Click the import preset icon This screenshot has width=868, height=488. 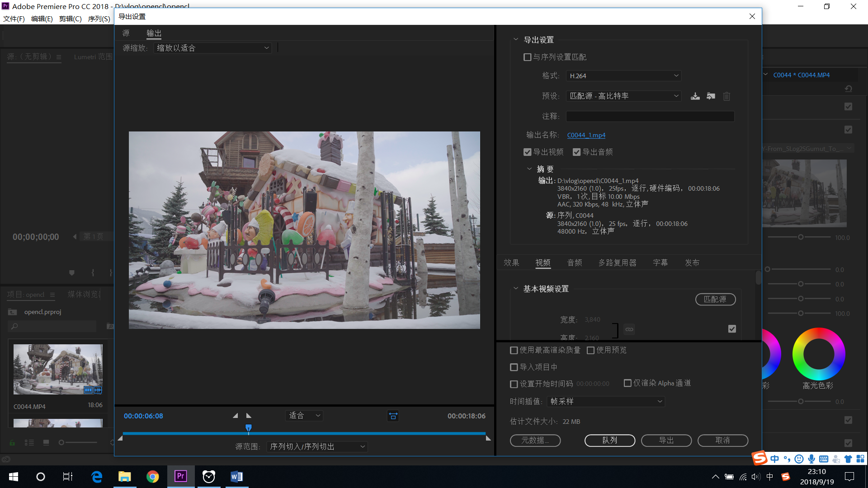pos(711,96)
